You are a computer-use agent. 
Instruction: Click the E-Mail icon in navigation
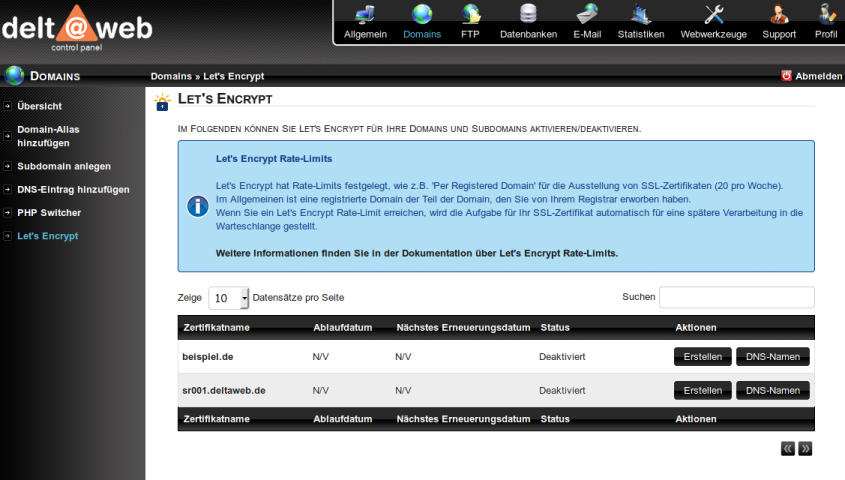(587, 14)
